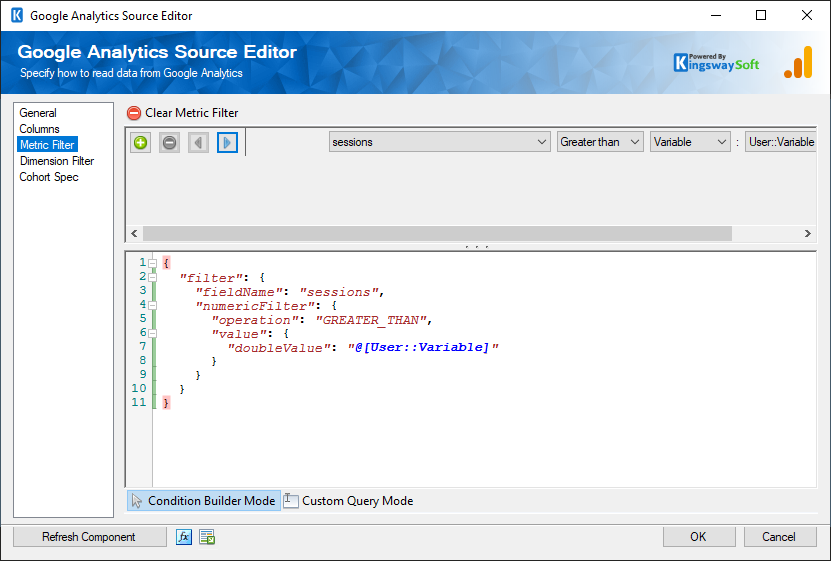Click the KingswaySoft logo
Image resolution: width=831 pixels, height=561 pixels.
click(x=716, y=63)
